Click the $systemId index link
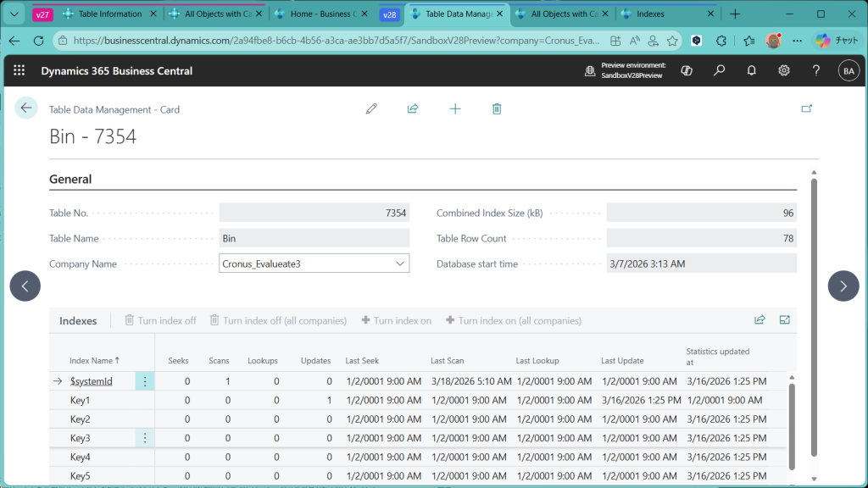Viewport: 868px width, 488px height. [91, 381]
